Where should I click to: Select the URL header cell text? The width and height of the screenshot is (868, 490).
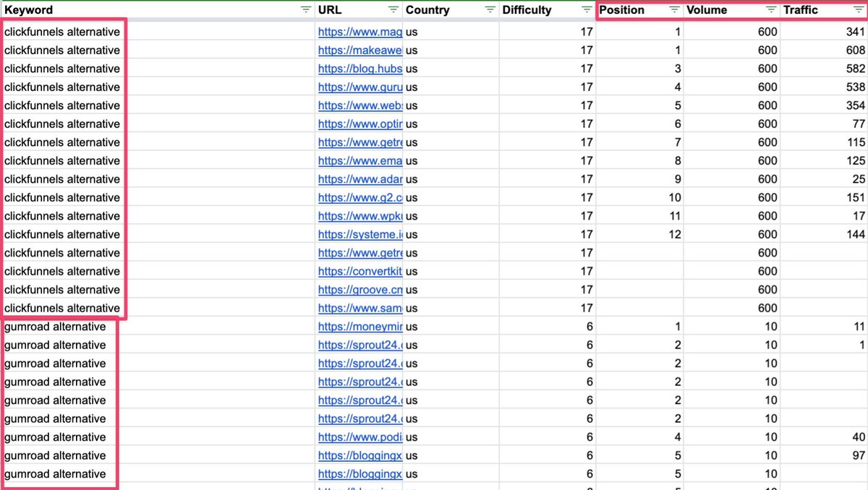click(330, 10)
